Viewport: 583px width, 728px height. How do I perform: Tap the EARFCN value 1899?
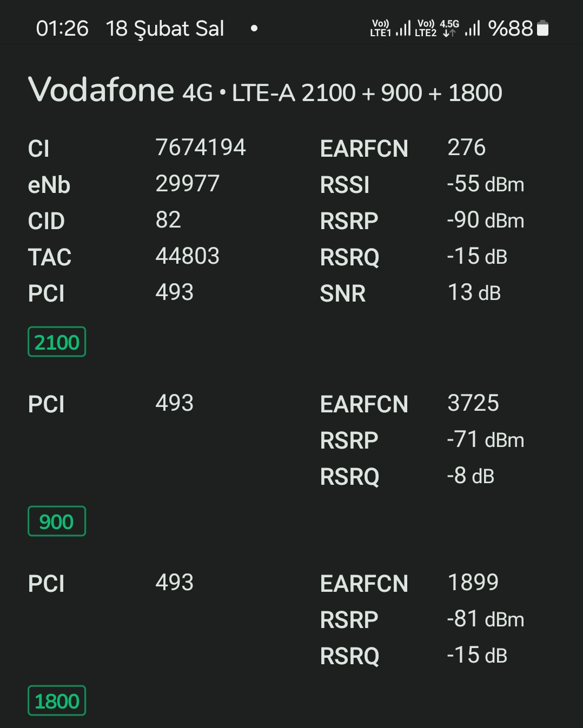click(x=473, y=583)
